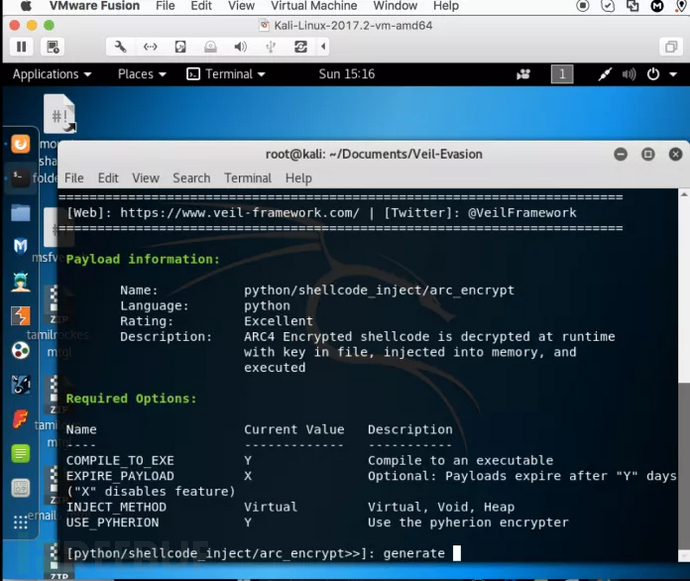
Task: Select workspace 1 indicator
Action: (562, 74)
